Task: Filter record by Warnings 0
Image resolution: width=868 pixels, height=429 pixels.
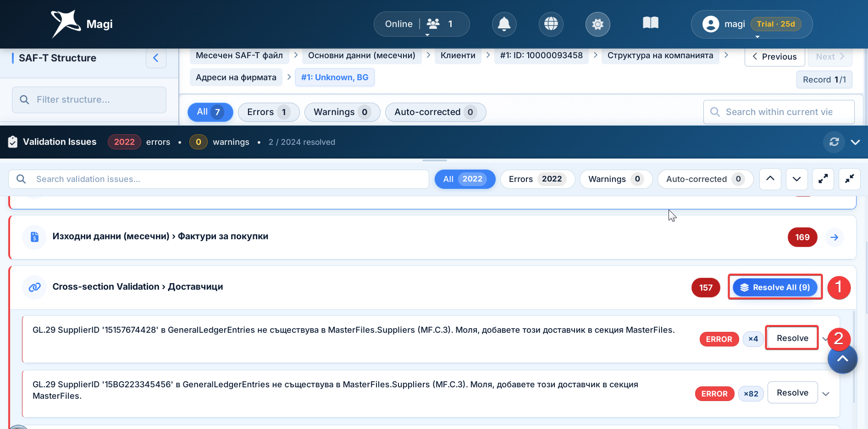Action: (342, 112)
